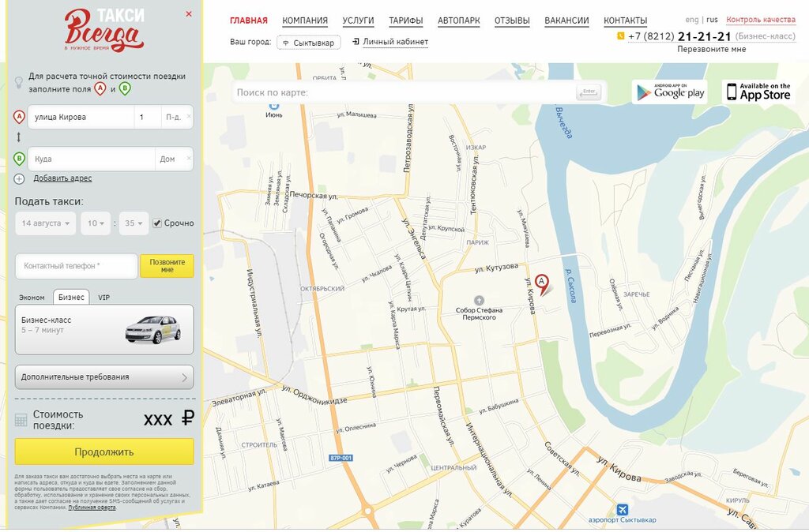This screenshot has height=532, width=809.
Task: Open the Google Play app badge
Action: [670, 92]
